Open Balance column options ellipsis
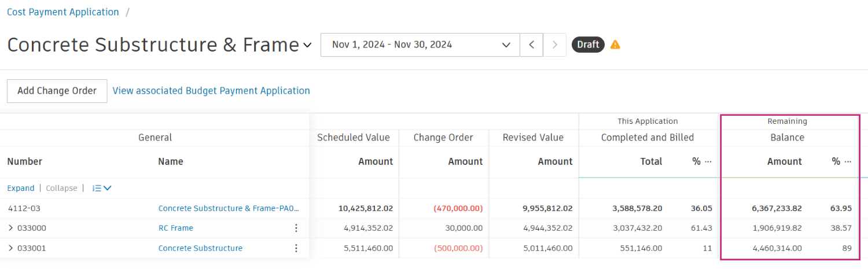 click(x=848, y=162)
